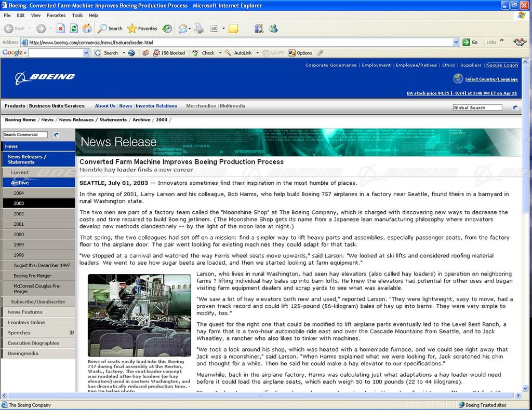Click the Refresh page icon
Screen dimensions: 532x410
pos(74,29)
